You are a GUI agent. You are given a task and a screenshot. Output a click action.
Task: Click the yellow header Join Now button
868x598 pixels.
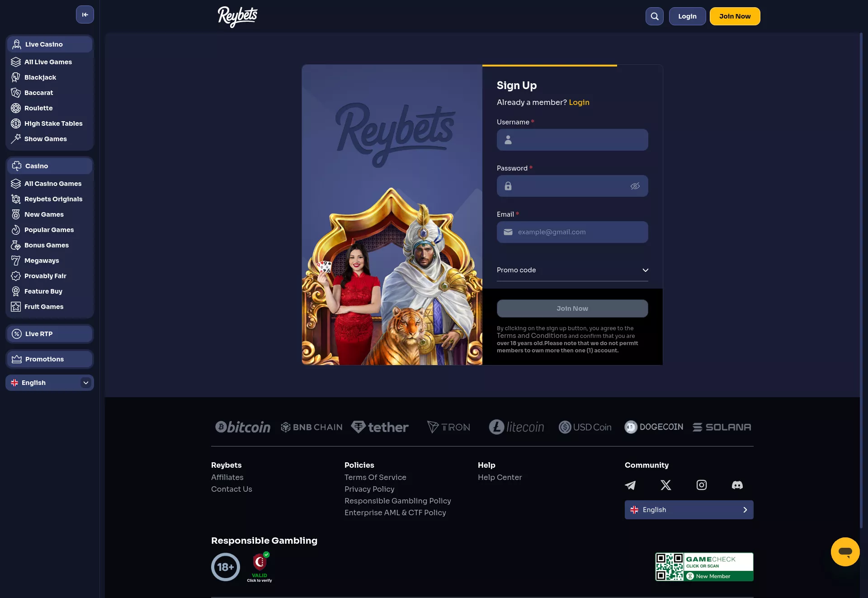[x=735, y=16]
